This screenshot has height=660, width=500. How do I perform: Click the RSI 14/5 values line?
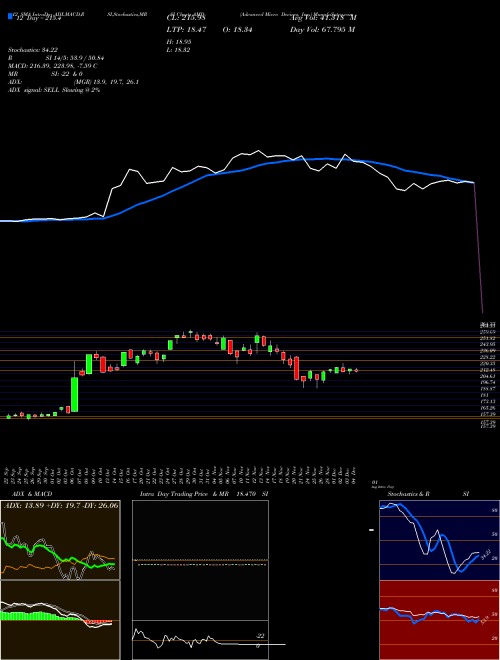(56, 58)
